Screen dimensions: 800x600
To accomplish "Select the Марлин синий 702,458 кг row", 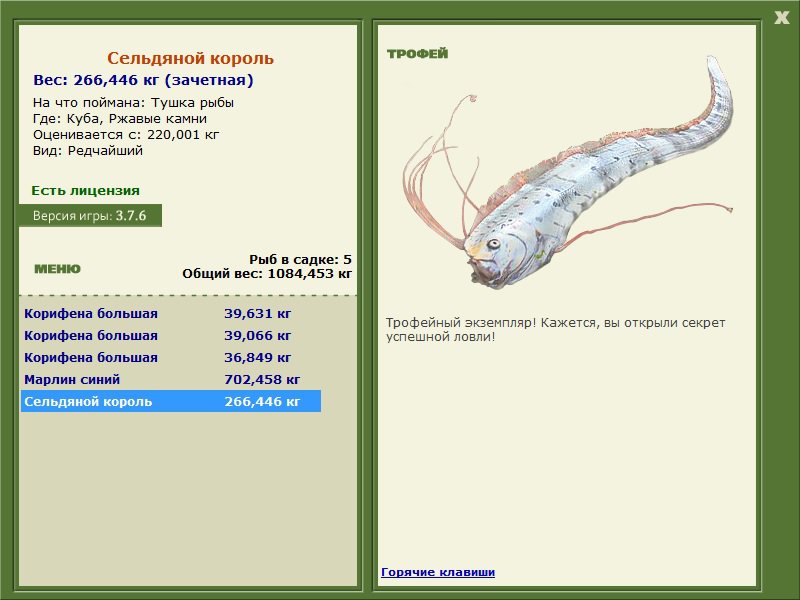I will (x=171, y=379).
